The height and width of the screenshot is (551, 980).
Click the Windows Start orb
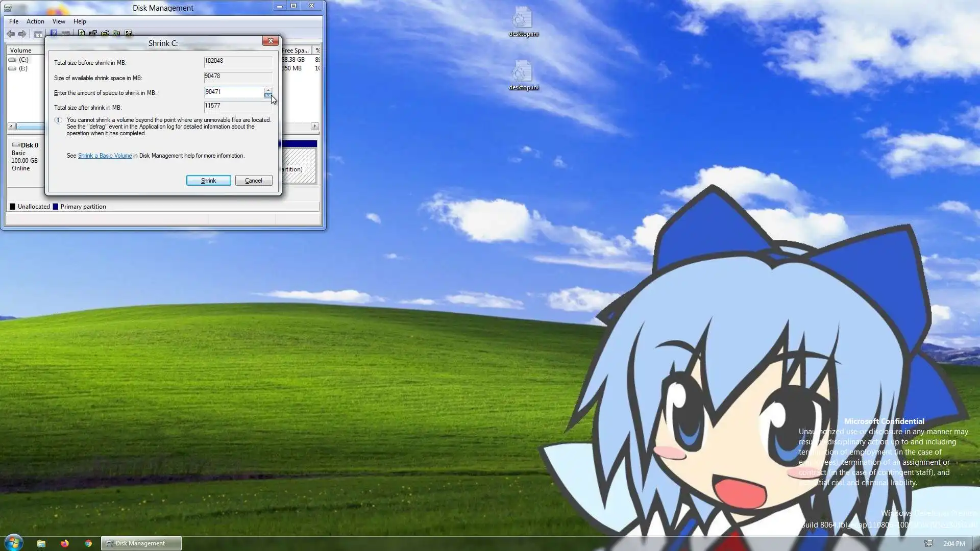(x=14, y=542)
